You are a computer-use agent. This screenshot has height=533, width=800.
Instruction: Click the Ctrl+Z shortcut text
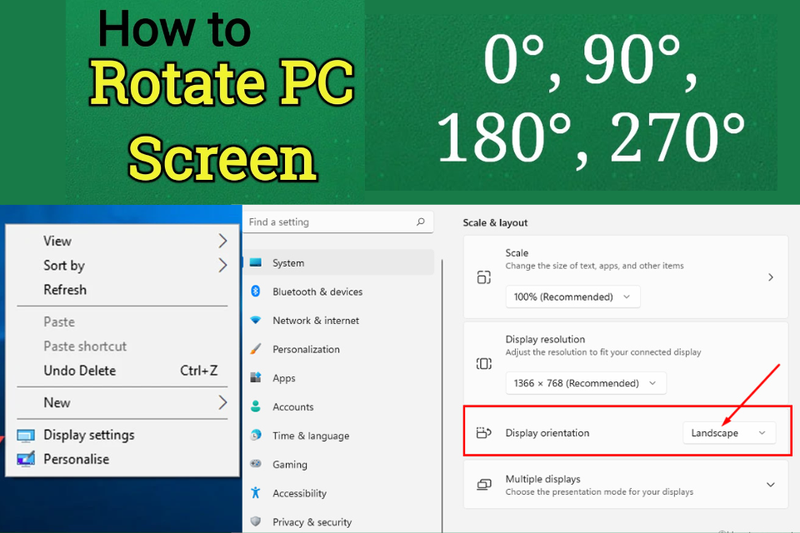[199, 371]
